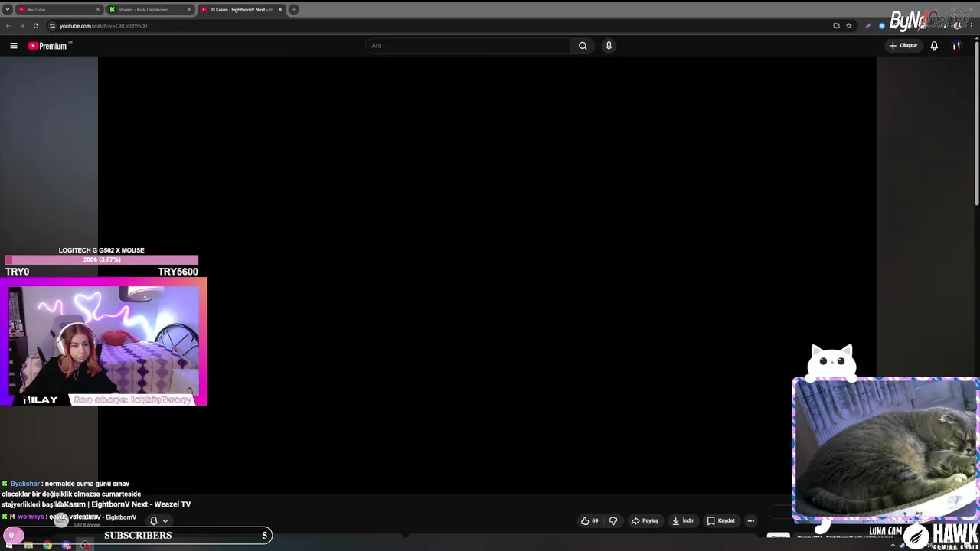This screenshot has height=551, width=980.
Task: Reload the page in browser toolbar
Action: 35,25
